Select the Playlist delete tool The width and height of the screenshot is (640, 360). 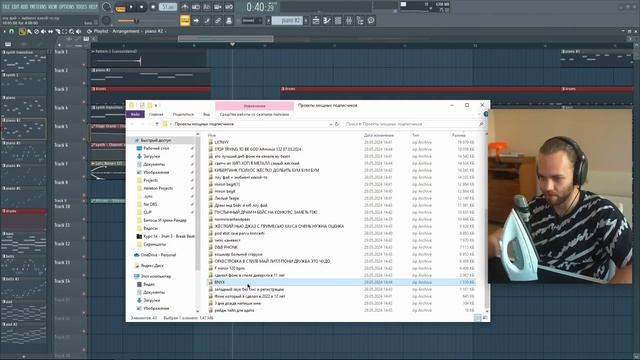[36, 31]
